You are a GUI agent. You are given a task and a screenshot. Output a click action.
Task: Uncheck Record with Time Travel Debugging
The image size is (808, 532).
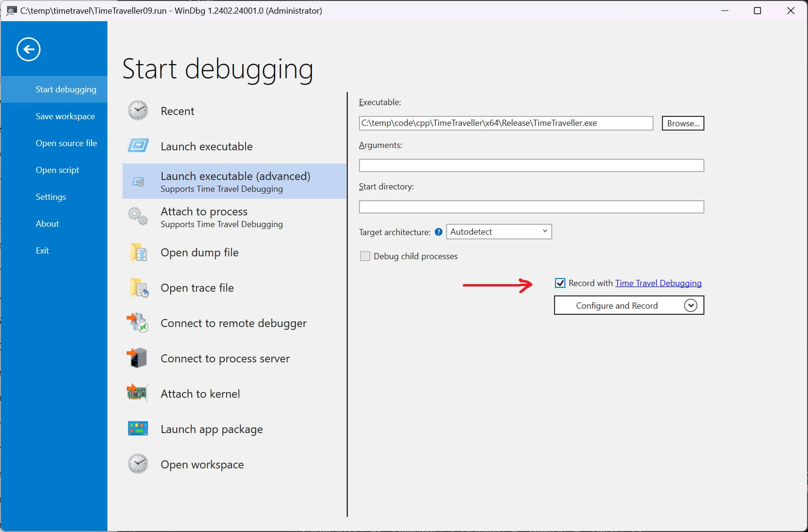click(560, 283)
